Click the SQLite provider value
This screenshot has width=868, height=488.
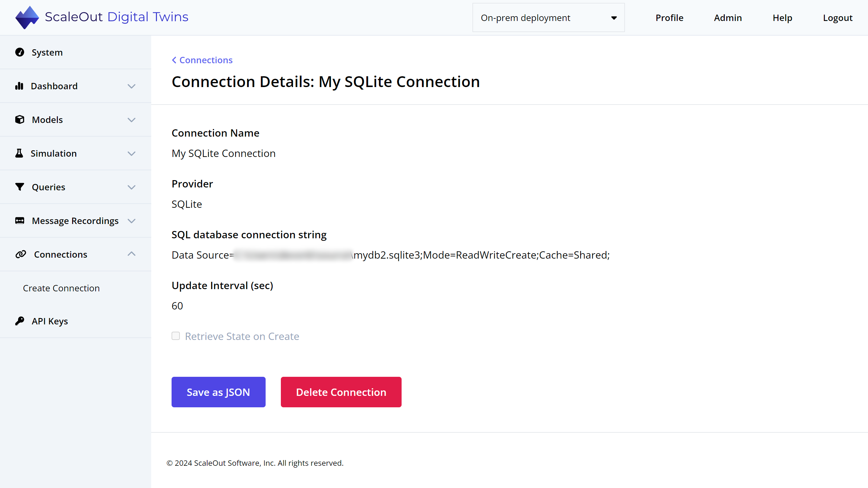pyautogui.click(x=187, y=204)
